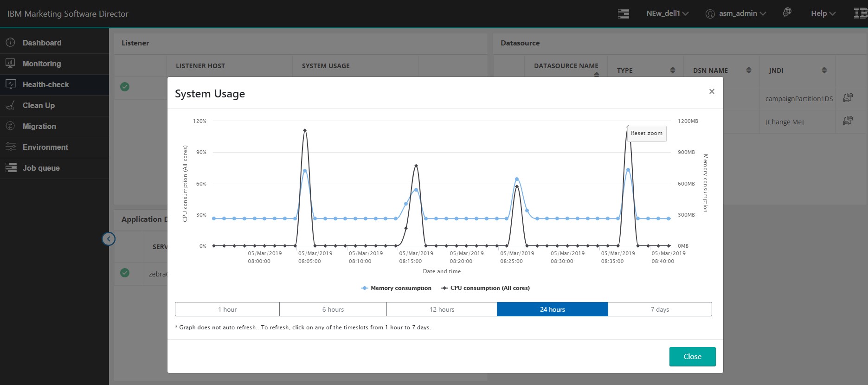868x385 pixels.
Task: Click the user avatar icon
Action: 710,14
